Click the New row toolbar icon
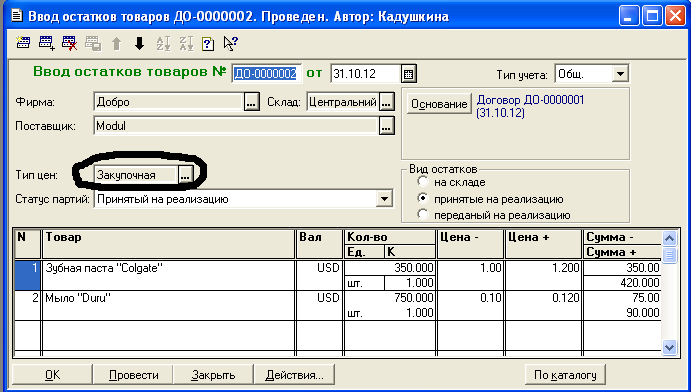The height and width of the screenshot is (392, 691). coord(23,43)
